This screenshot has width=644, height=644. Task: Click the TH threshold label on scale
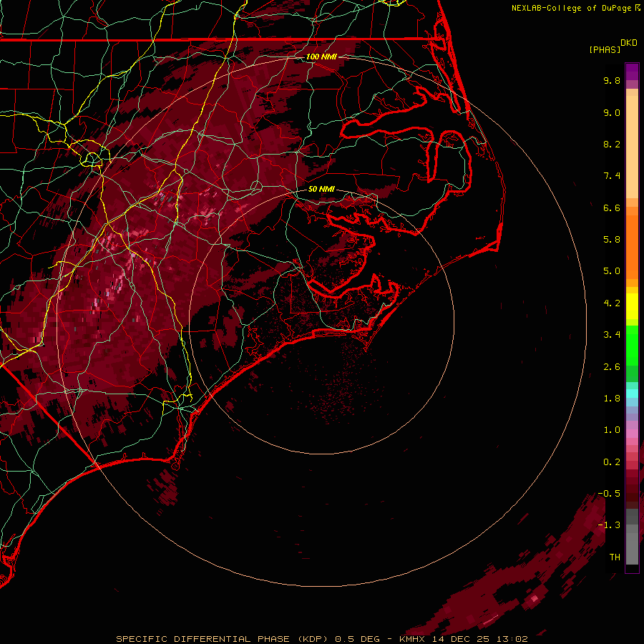(615, 557)
